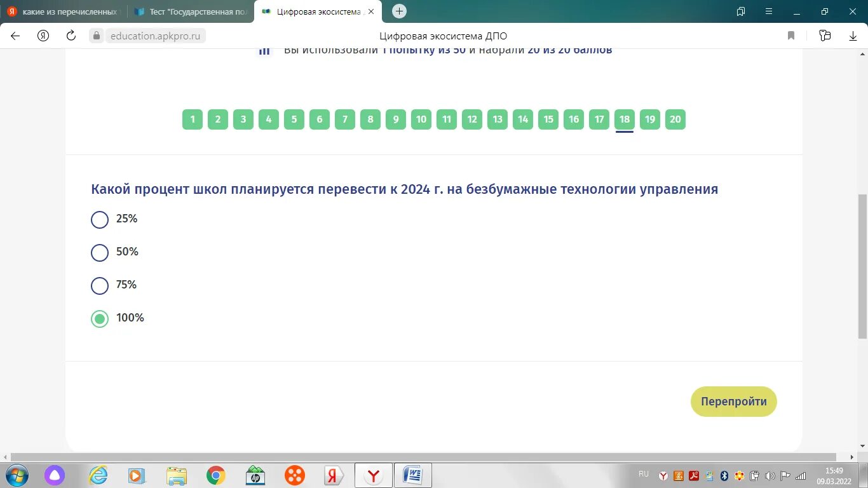The image size is (868, 488).
Task: Select the 'Цифровая экосистема' tab
Action: 318,11
